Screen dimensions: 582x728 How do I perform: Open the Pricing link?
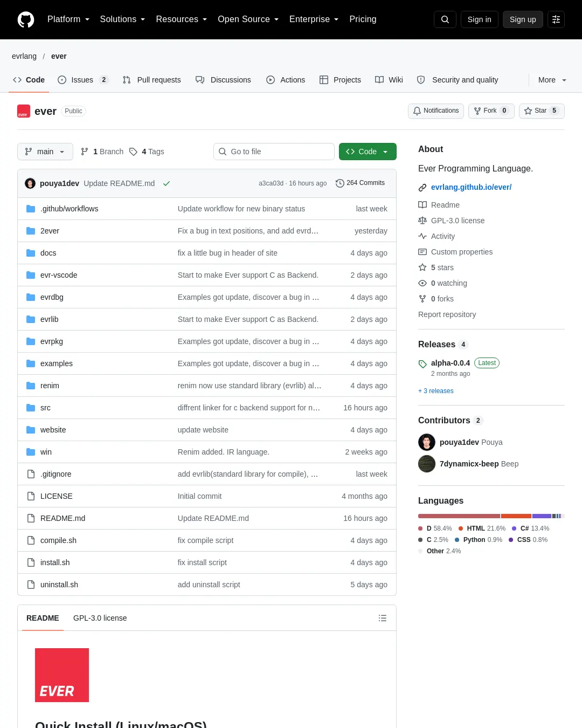363,19
